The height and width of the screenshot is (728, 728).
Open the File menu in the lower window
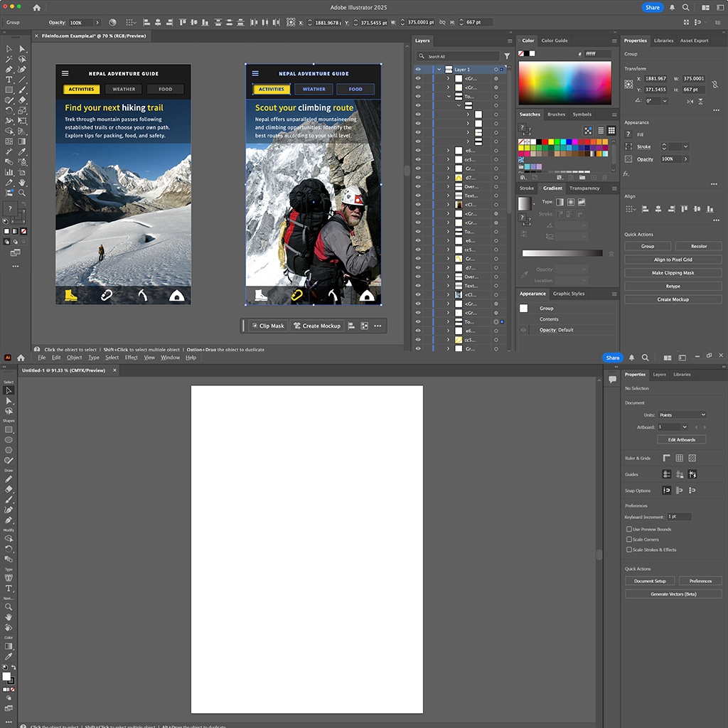(x=42, y=358)
